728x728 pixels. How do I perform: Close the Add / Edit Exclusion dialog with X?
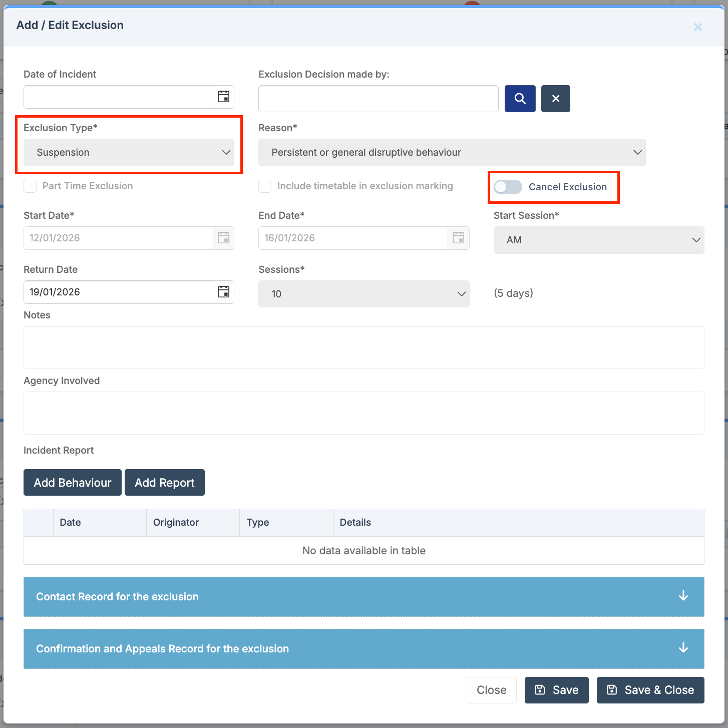[x=697, y=27]
